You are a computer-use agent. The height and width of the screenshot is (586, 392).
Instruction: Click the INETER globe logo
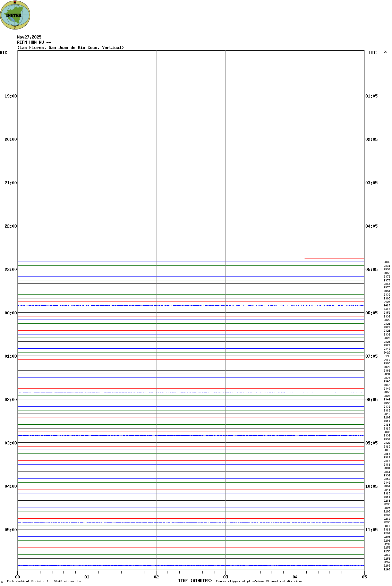(x=15, y=15)
